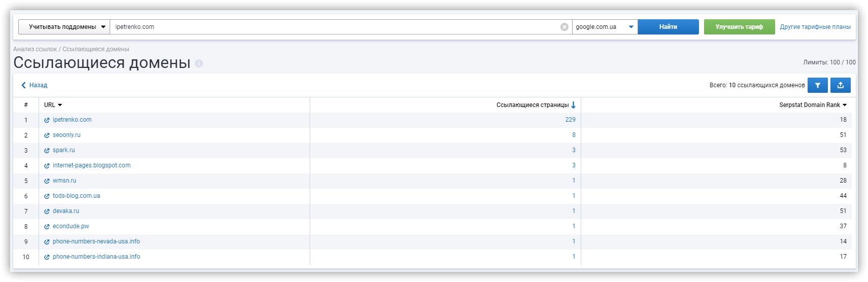Open the filter button
Viewport: 868px width, 282px height.
(818, 85)
